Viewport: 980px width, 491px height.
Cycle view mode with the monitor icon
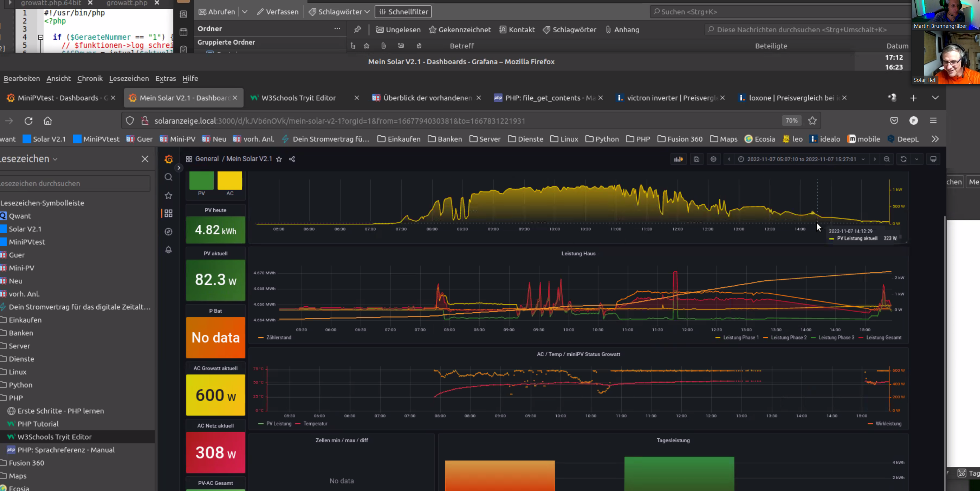[x=933, y=159]
